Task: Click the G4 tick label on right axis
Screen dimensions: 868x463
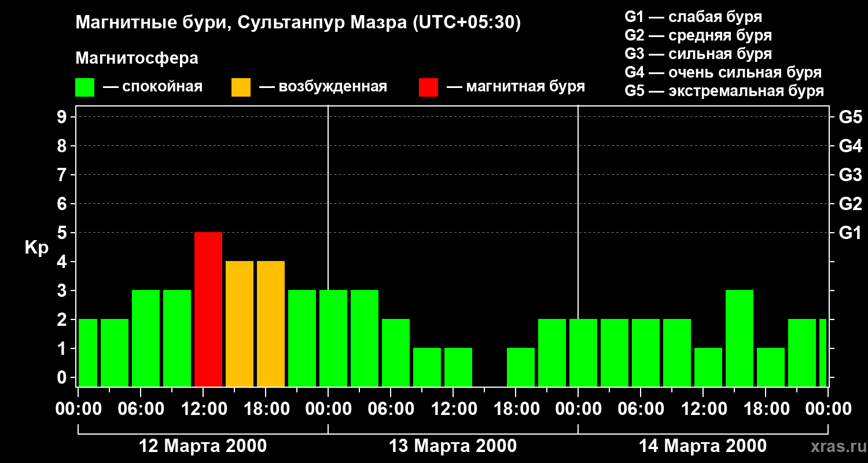Action: point(850,146)
